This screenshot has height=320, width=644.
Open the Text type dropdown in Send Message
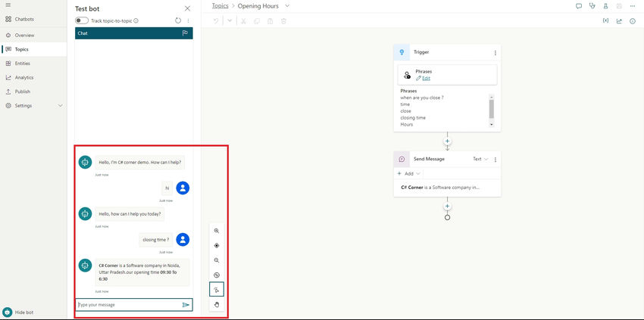[480, 159]
